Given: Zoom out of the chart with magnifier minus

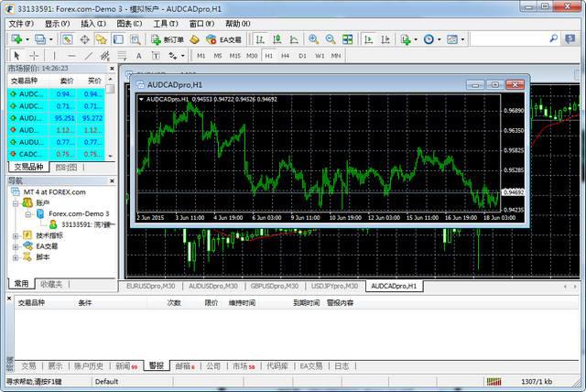Looking at the screenshot, I should [x=330, y=39].
